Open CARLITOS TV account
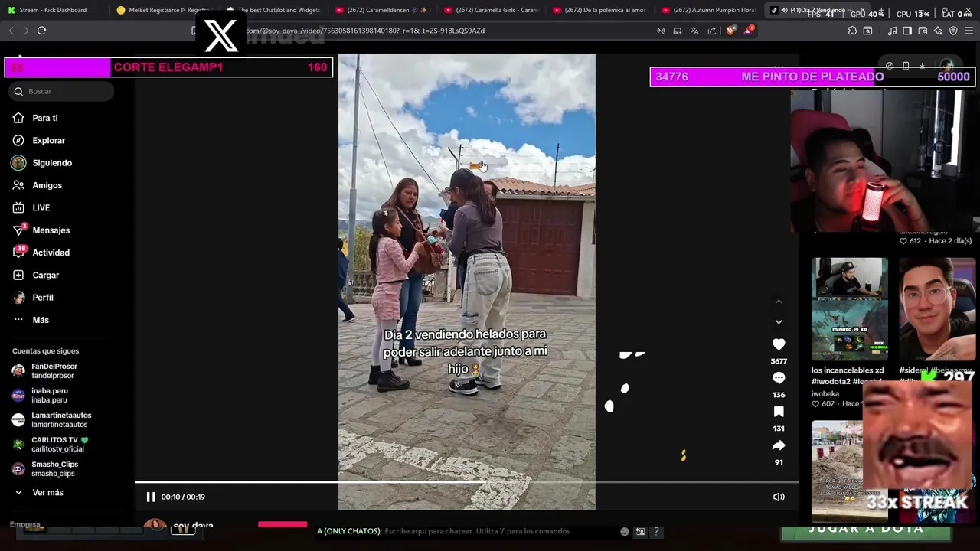Viewport: 980px width, 551px height. pyautogui.click(x=59, y=445)
